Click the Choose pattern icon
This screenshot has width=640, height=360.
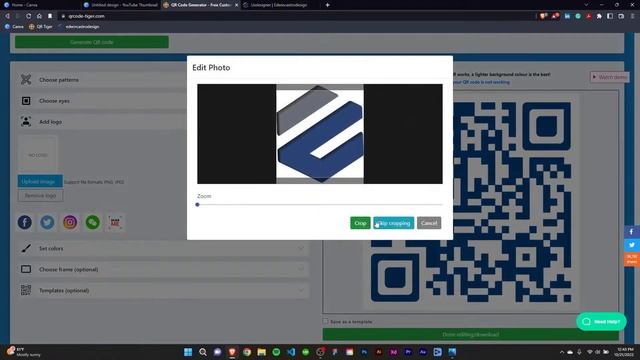coord(26,80)
